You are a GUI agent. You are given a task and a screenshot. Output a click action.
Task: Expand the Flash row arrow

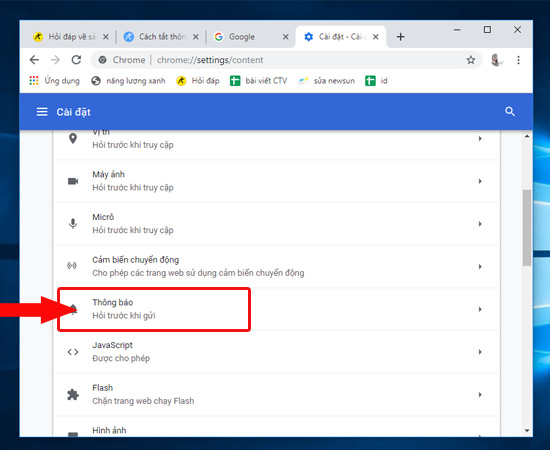pos(480,395)
